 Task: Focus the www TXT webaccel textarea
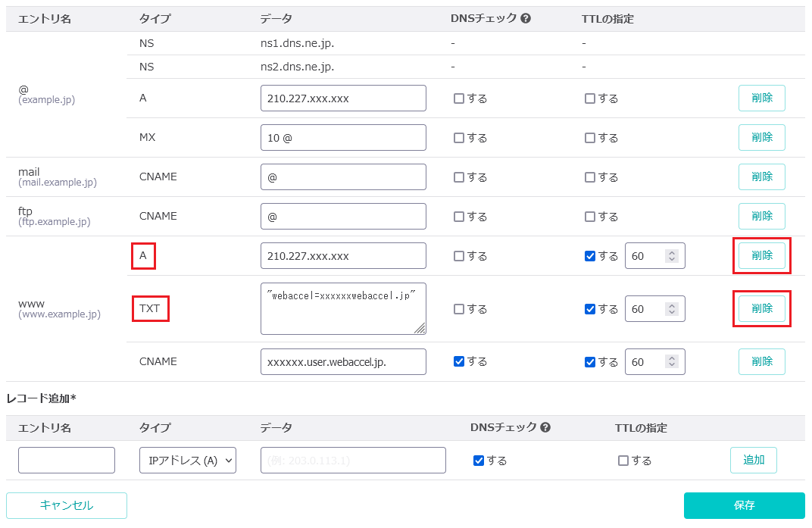pos(343,309)
